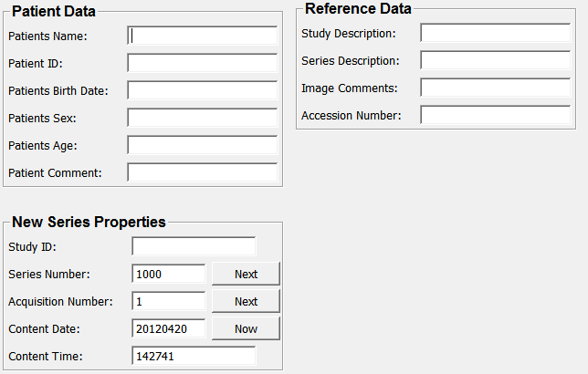The width and height of the screenshot is (588, 374).
Task: Set Content Date with the Now button
Action: [x=246, y=328]
